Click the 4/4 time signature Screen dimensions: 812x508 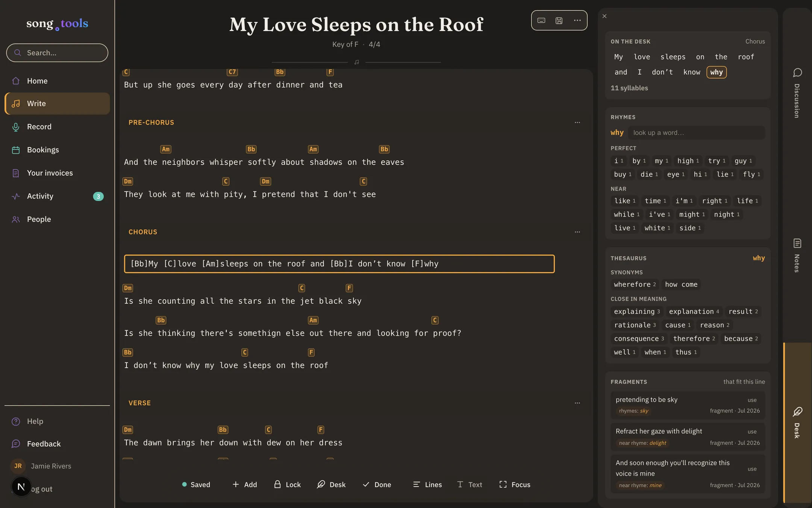(x=374, y=44)
